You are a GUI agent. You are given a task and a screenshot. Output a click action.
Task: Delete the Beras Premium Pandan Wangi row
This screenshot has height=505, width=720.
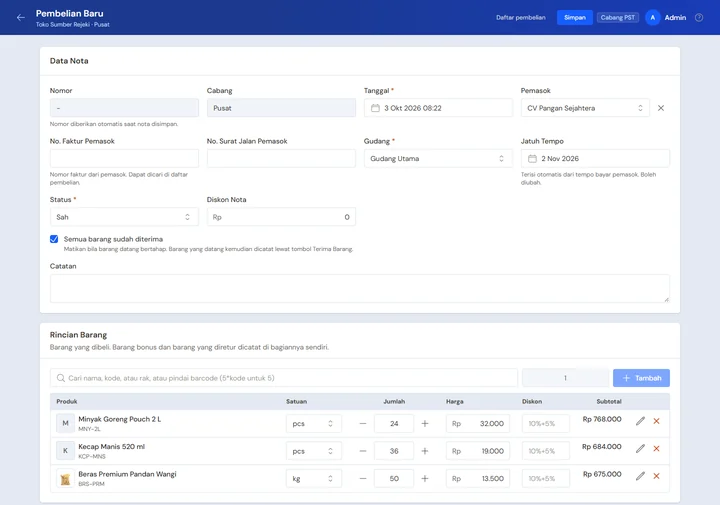(656, 476)
